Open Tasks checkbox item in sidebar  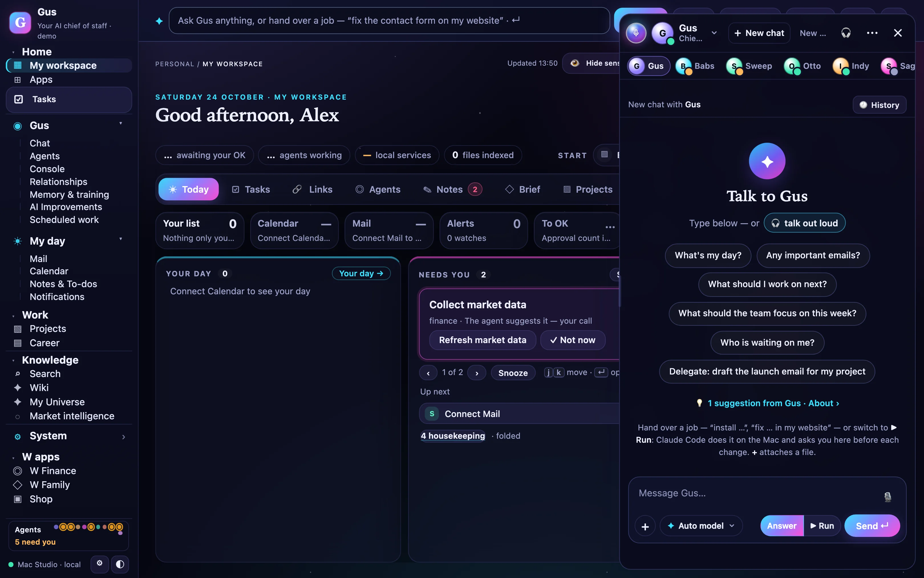(69, 99)
